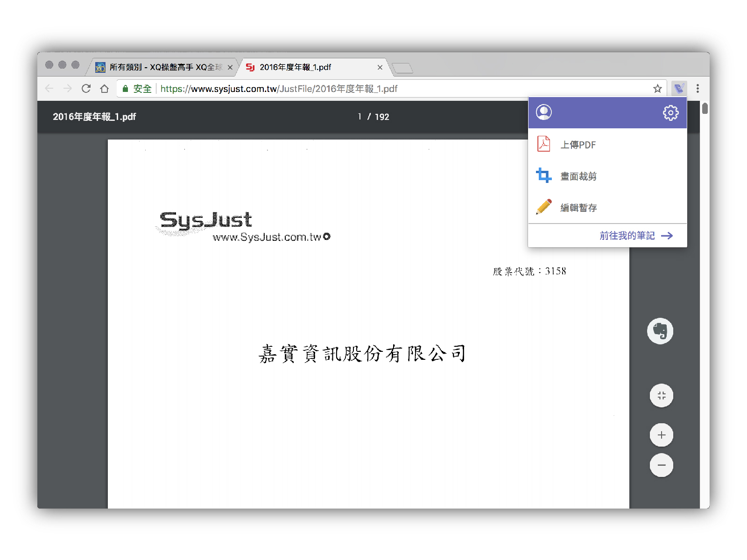The height and width of the screenshot is (560, 747).
Task: Open the Chrome three-dot menu
Action: pyautogui.click(x=698, y=89)
